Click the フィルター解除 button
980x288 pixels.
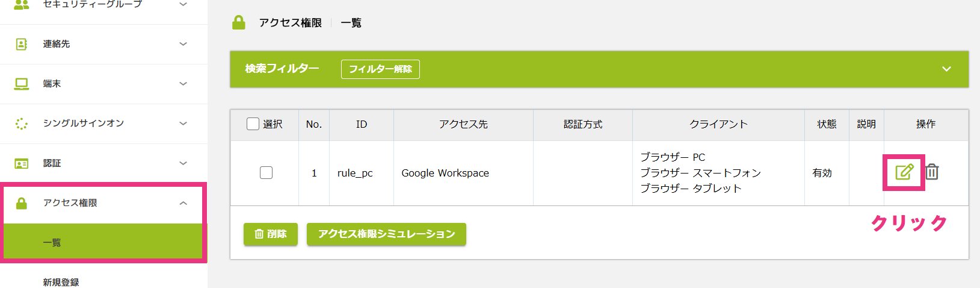[380, 69]
